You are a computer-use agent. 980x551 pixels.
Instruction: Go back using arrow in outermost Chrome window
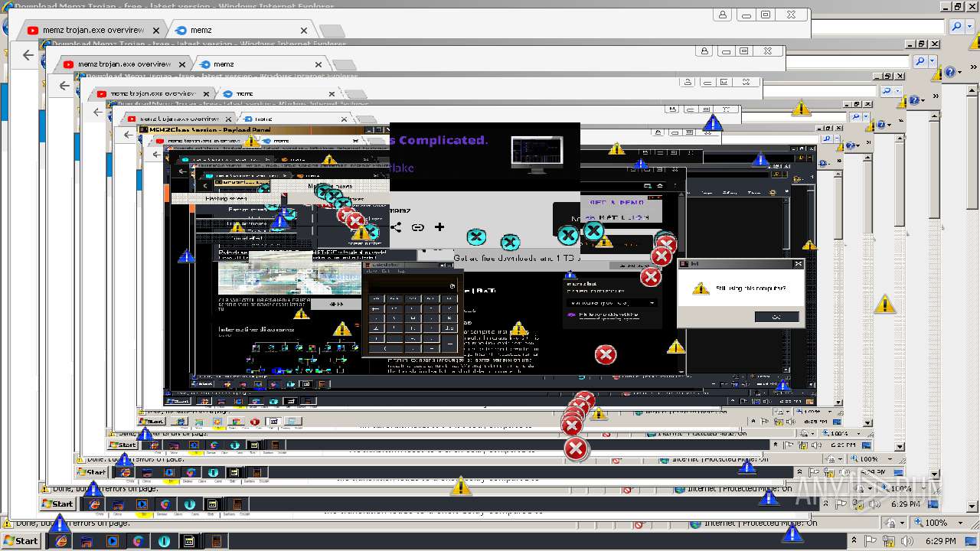pyautogui.click(x=28, y=55)
